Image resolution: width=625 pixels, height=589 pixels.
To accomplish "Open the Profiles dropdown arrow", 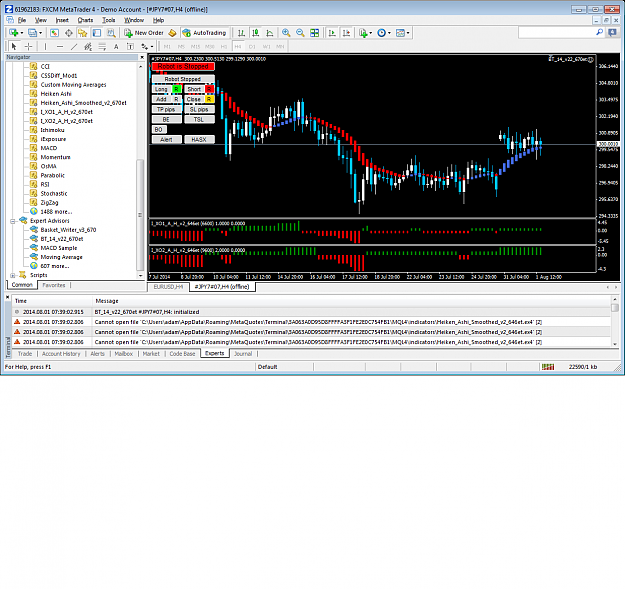I will [40, 33].
